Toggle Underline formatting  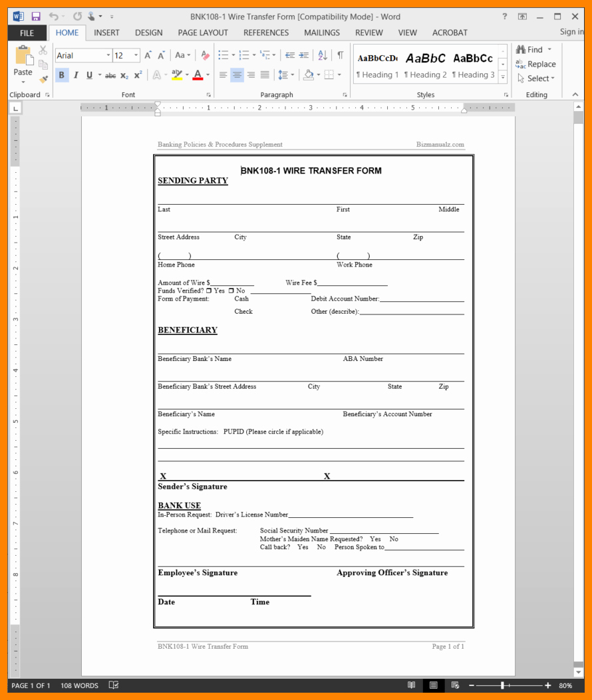89,75
